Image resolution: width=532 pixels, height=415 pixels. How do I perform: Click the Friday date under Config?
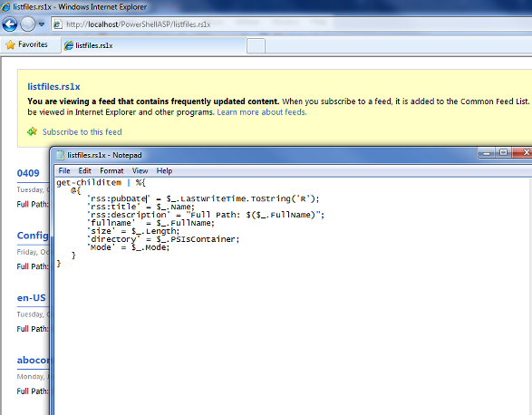click(33, 252)
